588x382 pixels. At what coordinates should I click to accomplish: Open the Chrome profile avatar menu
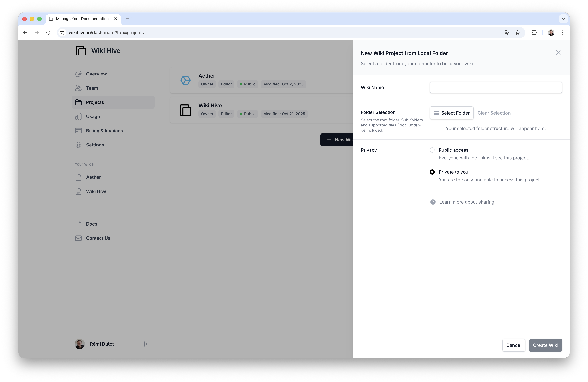click(x=551, y=33)
